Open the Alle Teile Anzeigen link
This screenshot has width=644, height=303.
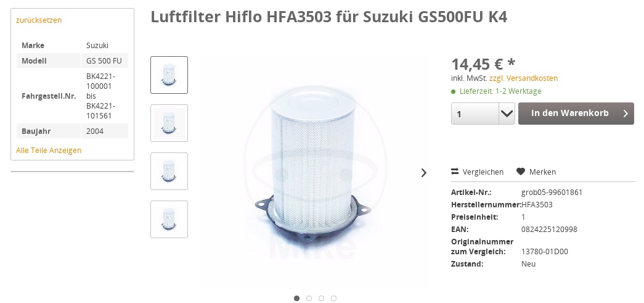49,151
